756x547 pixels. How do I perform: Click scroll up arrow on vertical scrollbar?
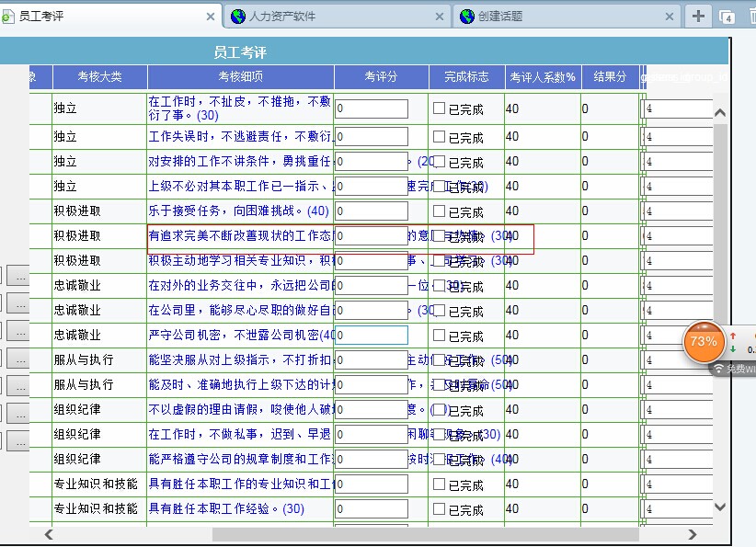719,113
